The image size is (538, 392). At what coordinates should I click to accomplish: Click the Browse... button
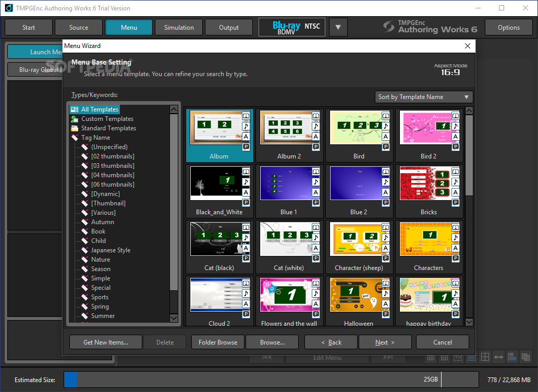point(272,342)
